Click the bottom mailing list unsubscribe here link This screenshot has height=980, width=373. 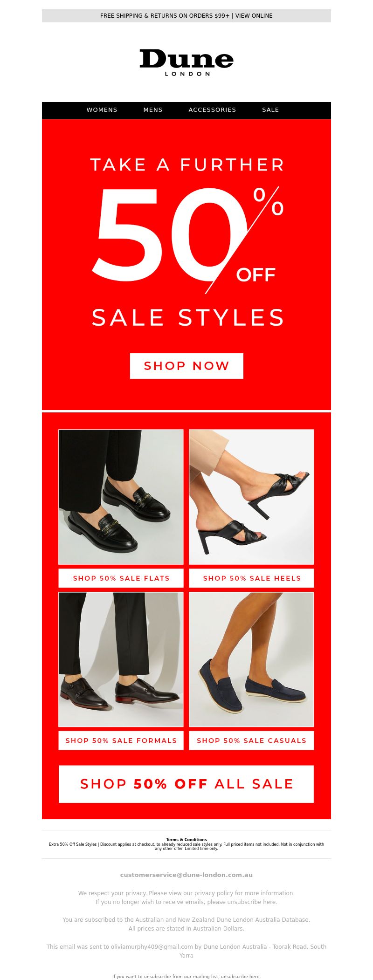[x=241, y=976]
